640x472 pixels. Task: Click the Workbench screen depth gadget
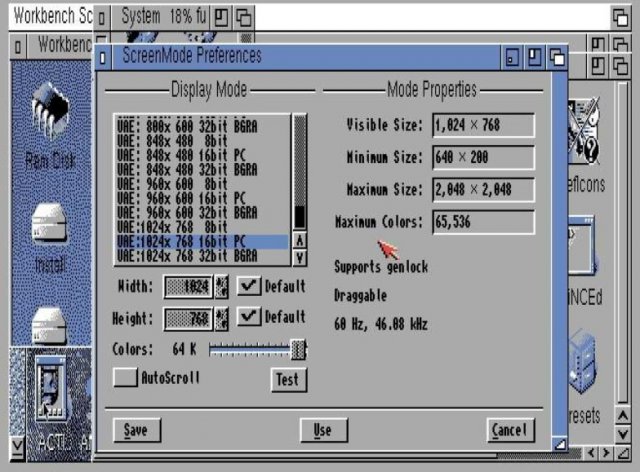[620, 18]
